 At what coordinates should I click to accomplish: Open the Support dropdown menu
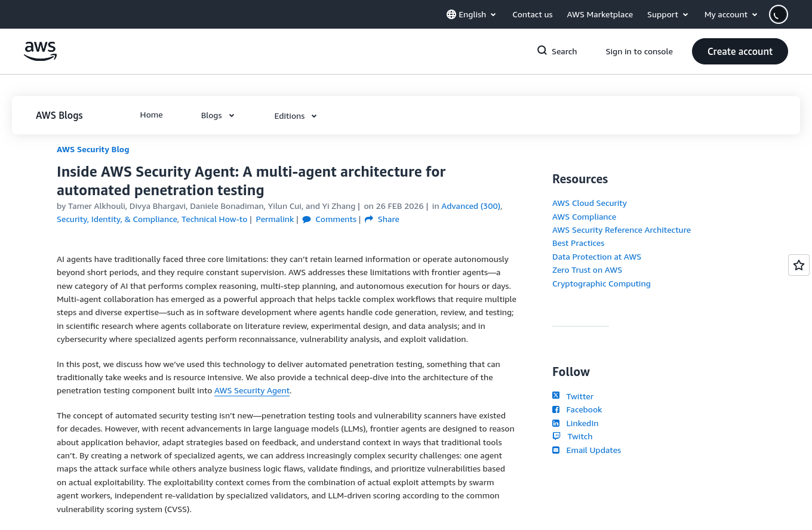[668, 14]
